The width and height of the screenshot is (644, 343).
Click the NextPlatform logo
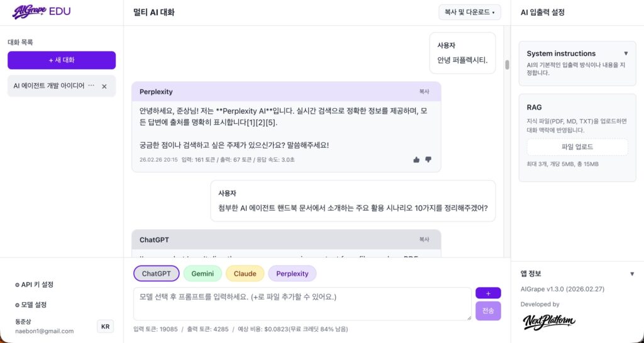(x=549, y=322)
